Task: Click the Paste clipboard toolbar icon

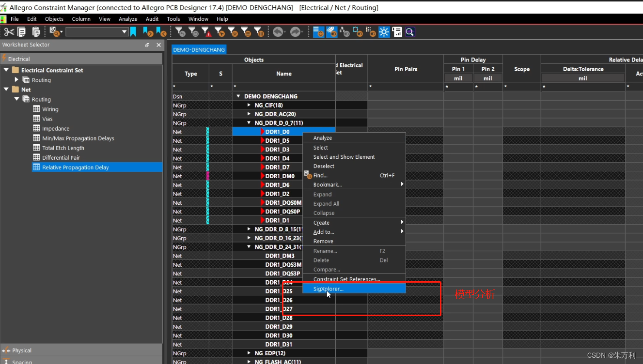Action: (x=36, y=32)
